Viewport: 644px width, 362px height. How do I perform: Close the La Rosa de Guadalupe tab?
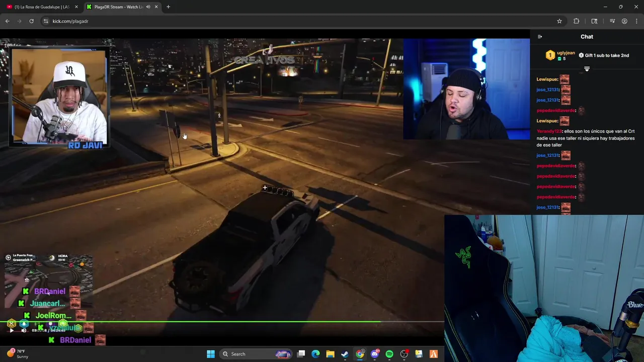[76, 7]
